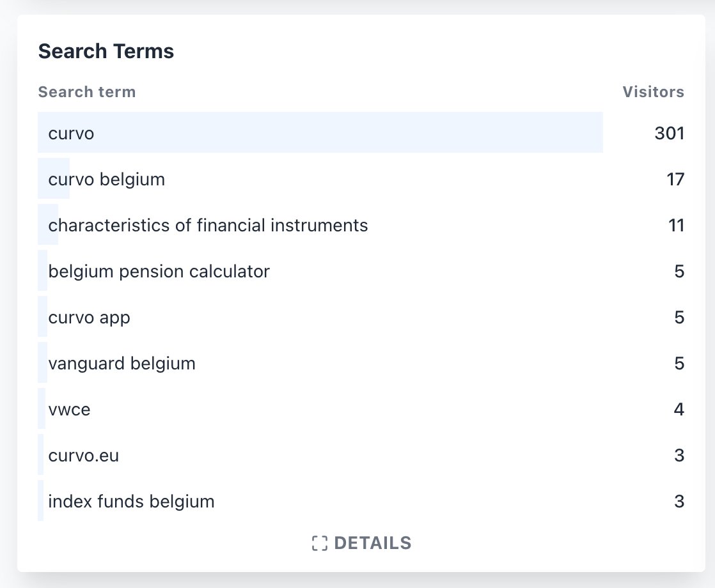Click the 'Search Terms' panel title
This screenshot has height=588, width=715.
[x=106, y=51]
